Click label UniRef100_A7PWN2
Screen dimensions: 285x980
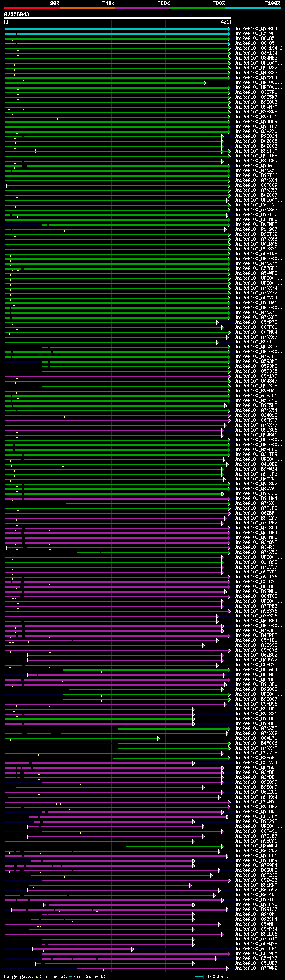coord(256,968)
